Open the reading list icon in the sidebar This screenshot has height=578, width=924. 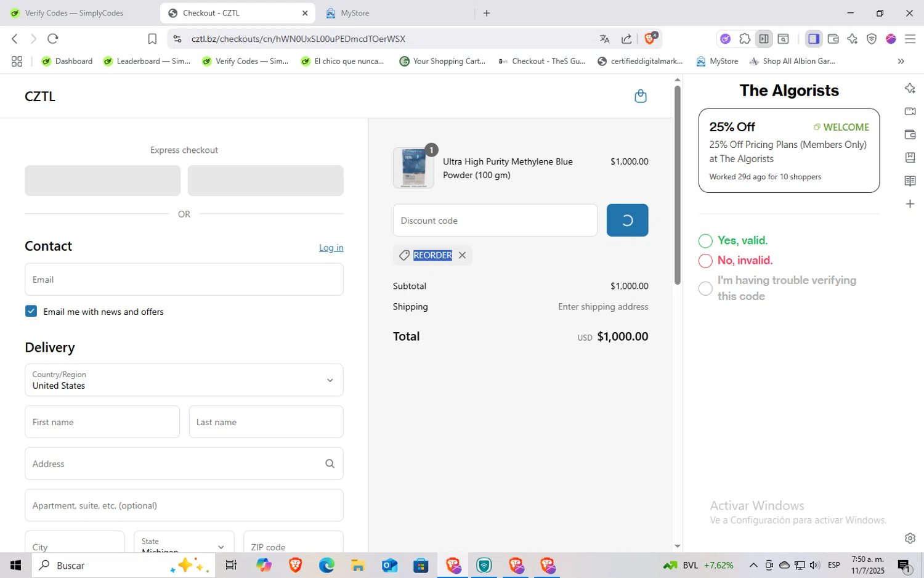click(x=910, y=181)
